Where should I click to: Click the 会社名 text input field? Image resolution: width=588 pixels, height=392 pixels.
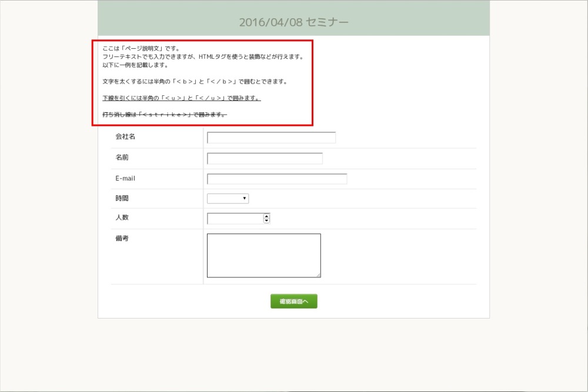(271, 138)
